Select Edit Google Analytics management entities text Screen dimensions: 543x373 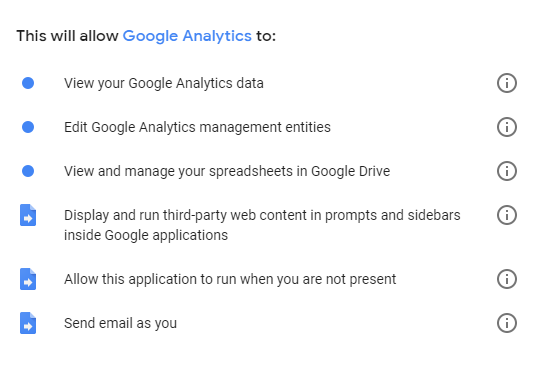[197, 127]
